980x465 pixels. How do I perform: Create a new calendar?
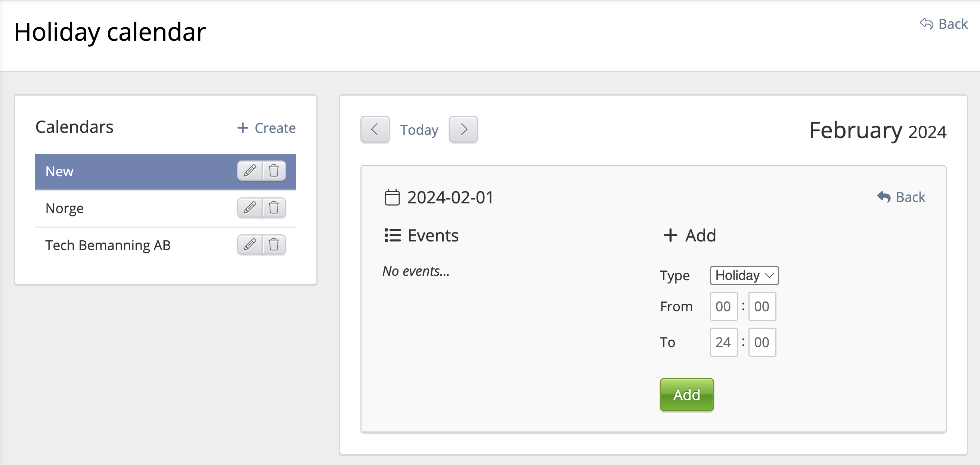266,128
